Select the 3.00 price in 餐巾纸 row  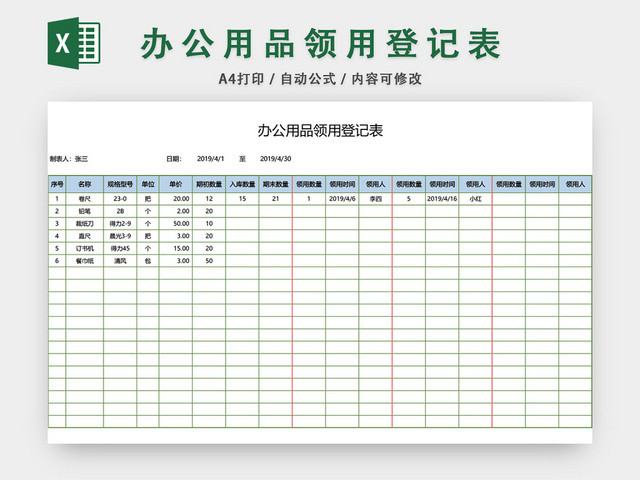click(x=176, y=261)
